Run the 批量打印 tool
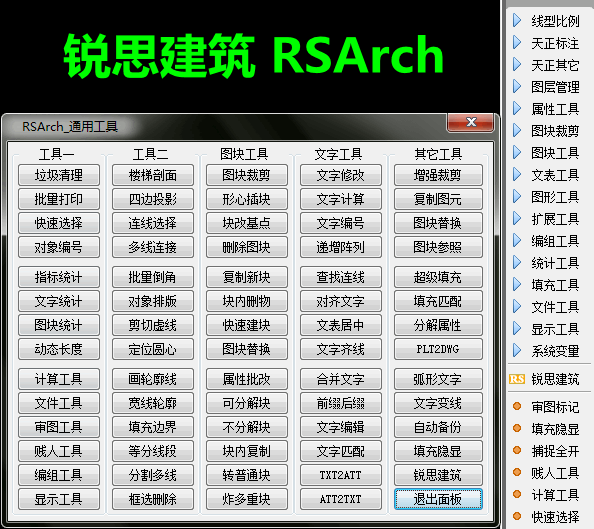This screenshot has width=594, height=529. pyautogui.click(x=59, y=199)
